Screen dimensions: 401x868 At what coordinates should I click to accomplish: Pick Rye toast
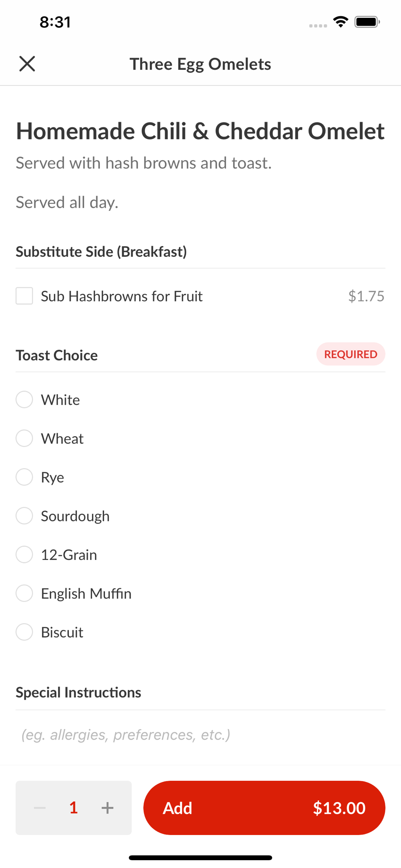click(x=24, y=477)
